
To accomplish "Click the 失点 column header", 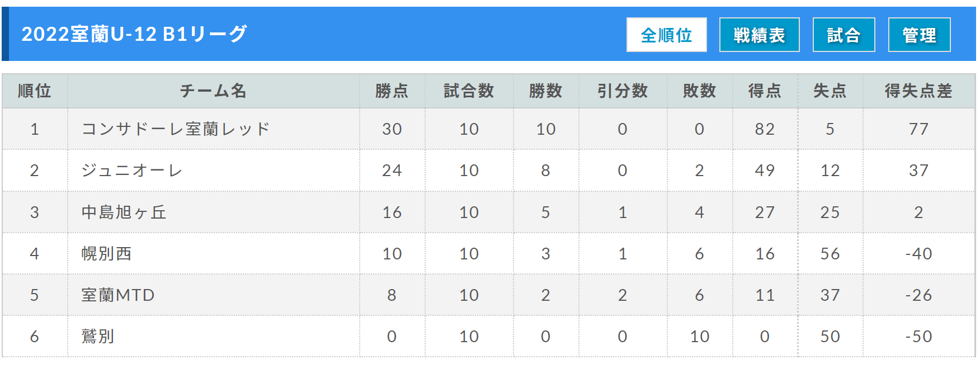I will point(830,91).
